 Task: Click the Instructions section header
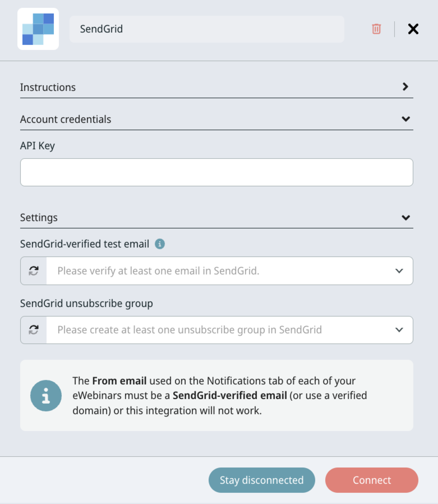pos(48,87)
